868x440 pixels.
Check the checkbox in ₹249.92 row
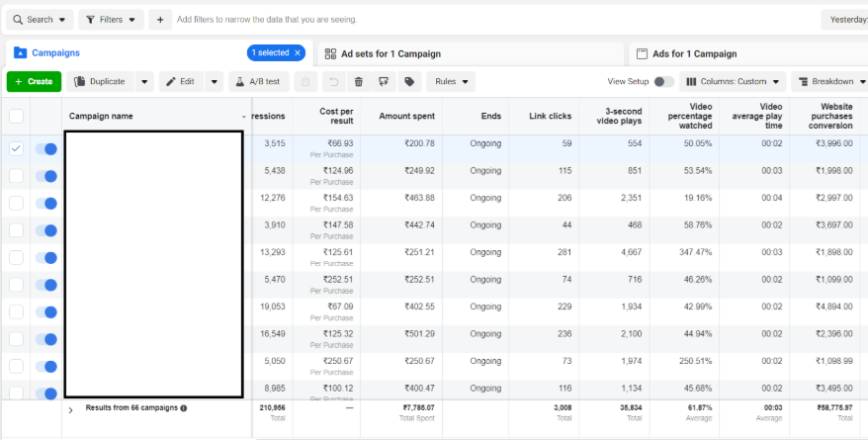coord(17,176)
